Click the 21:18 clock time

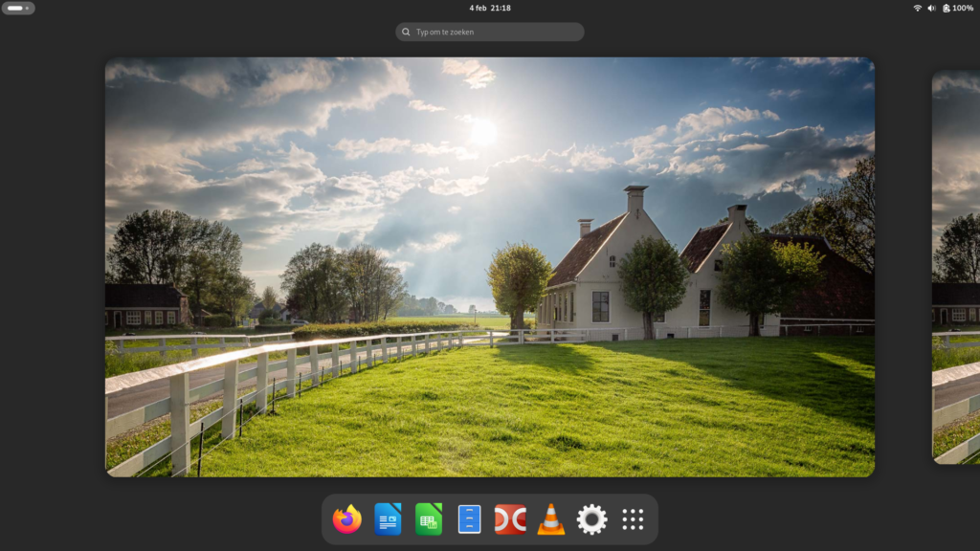pyautogui.click(x=501, y=8)
